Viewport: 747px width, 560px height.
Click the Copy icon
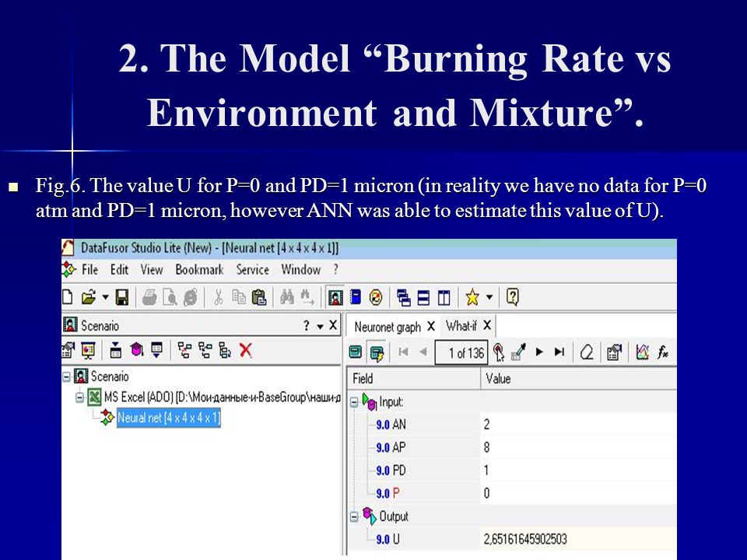239,298
